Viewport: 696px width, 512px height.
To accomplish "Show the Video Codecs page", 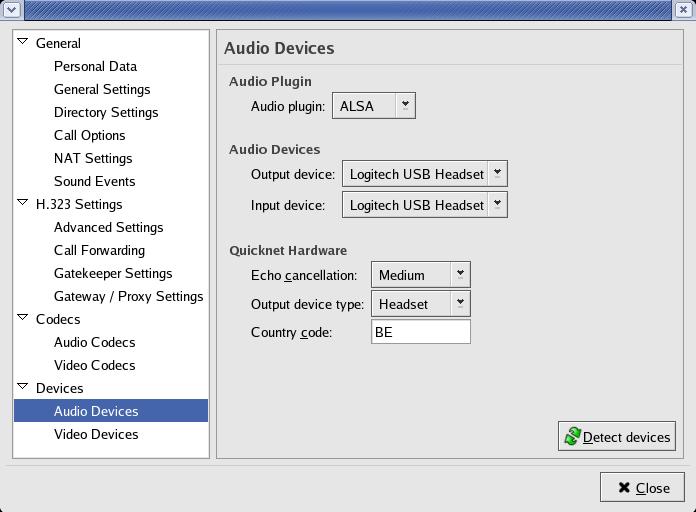I will tap(94, 365).
